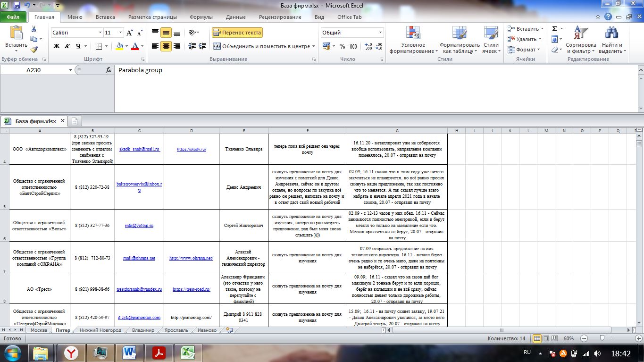Open http://www.ohrana.net/ hyperlink
Screen dimensions: 644x362
pyautogui.click(x=191, y=258)
